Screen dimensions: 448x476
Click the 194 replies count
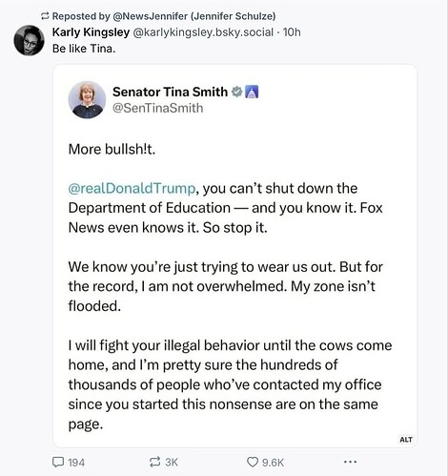(x=76, y=463)
